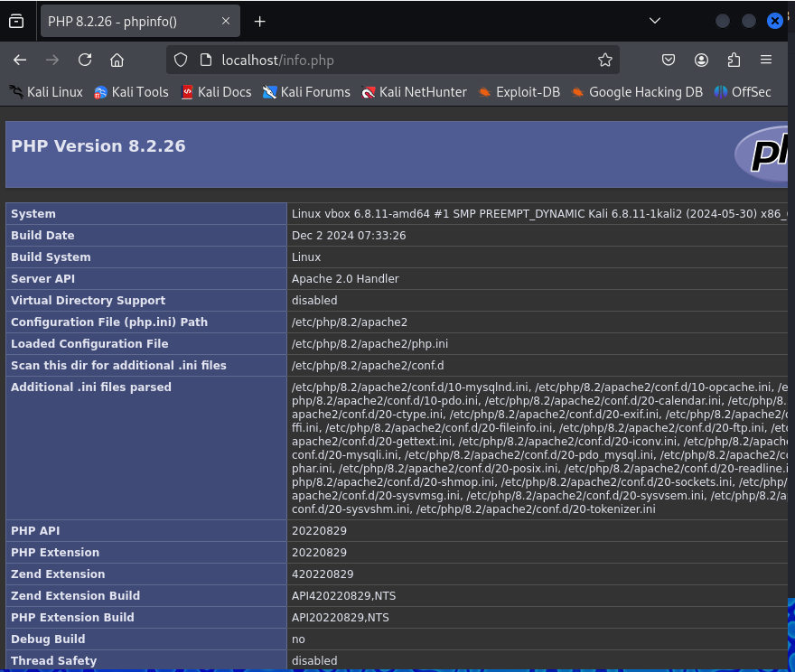Open the Exploit-DB bookmark
Image resolution: width=795 pixels, height=672 pixels.
[x=519, y=92]
